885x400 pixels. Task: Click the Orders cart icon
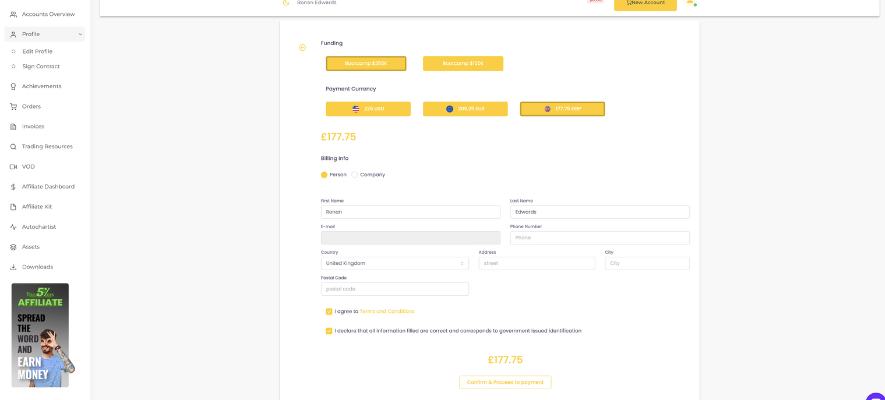click(13, 107)
